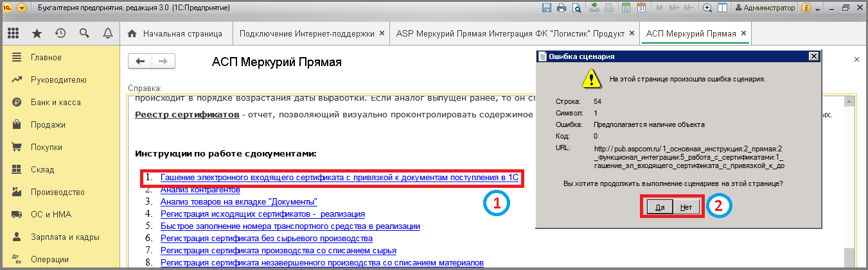Open main menu dropdown arrow beside 1C logo
The height and width of the screenshot is (270, 868).
(x=21, y=8)
